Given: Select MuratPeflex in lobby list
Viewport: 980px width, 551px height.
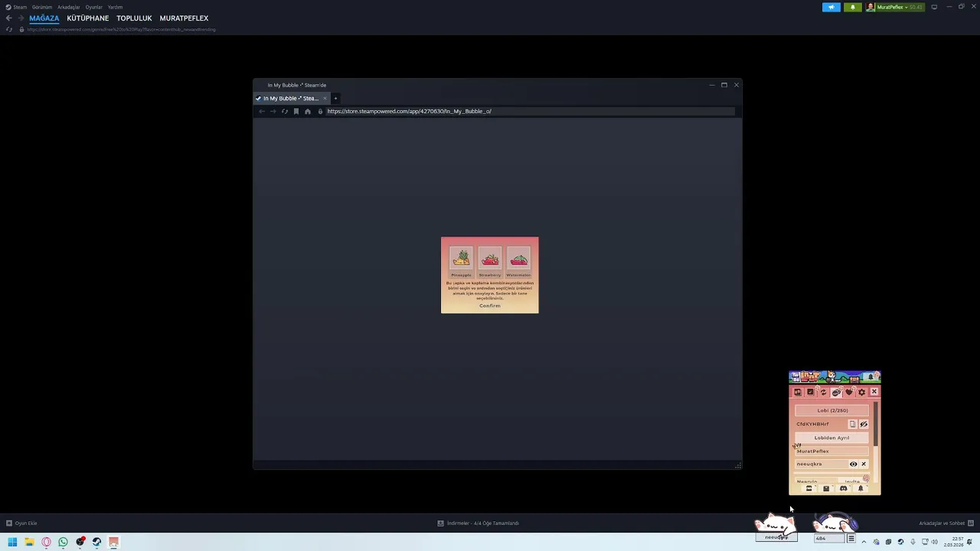Looking at the screenshot, I should point(831,451).
